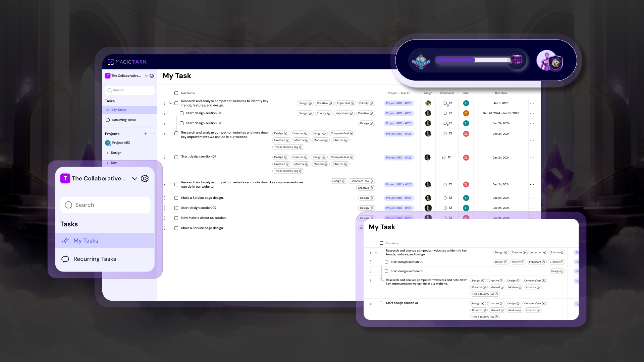
Task: Open Project ABC - #123 link on Jan 3 row
Action: tap(398, 103)
